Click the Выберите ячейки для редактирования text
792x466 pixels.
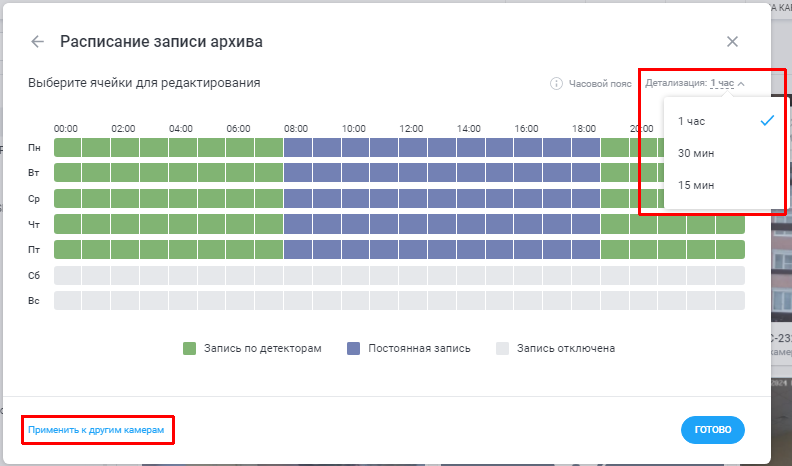click(x=144, y=83)
